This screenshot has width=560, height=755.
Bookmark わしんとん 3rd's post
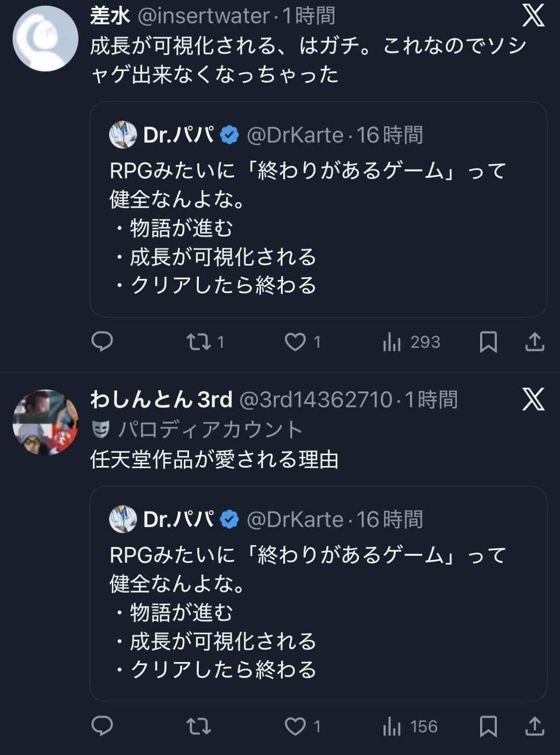(488, 727)
